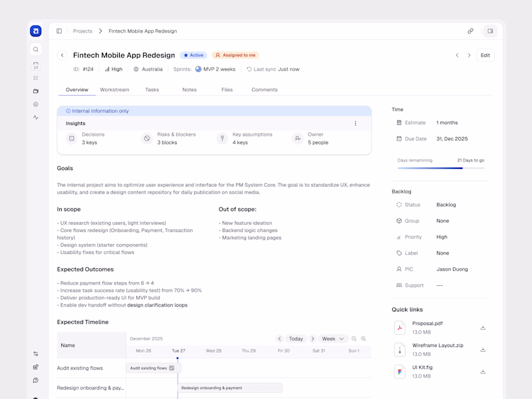Go to previous project arrow
This screenshot has width=532, height=399.
[457, 55]
